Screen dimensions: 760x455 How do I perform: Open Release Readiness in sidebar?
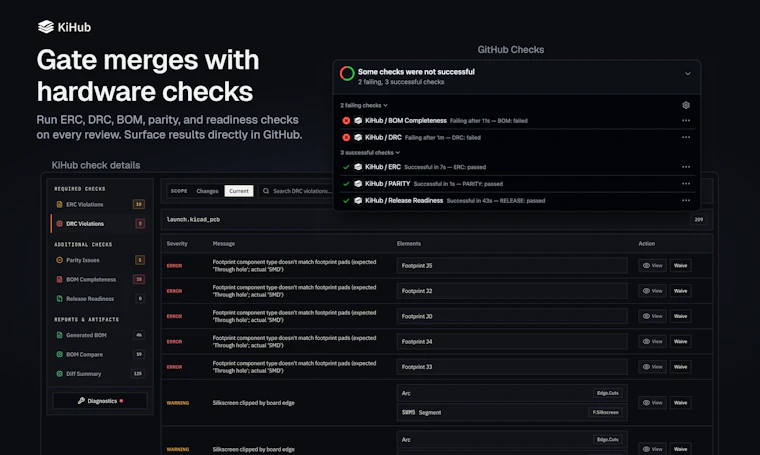[x=100, y=298]
